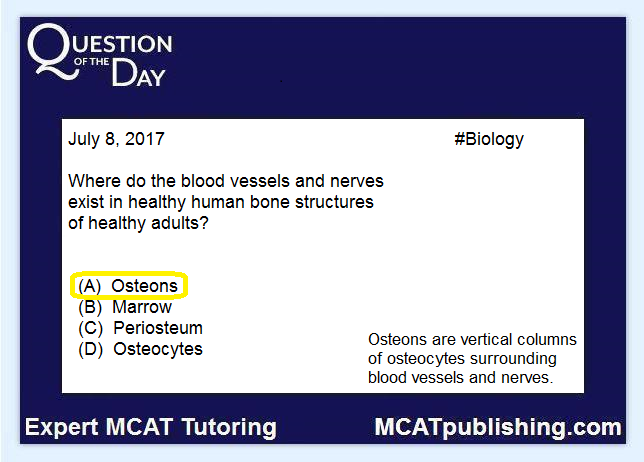Image resolution: width=644 pixels, height=462 pixels.
Task: Click the word DAY in the logo
Action: (x=138, y=73)
